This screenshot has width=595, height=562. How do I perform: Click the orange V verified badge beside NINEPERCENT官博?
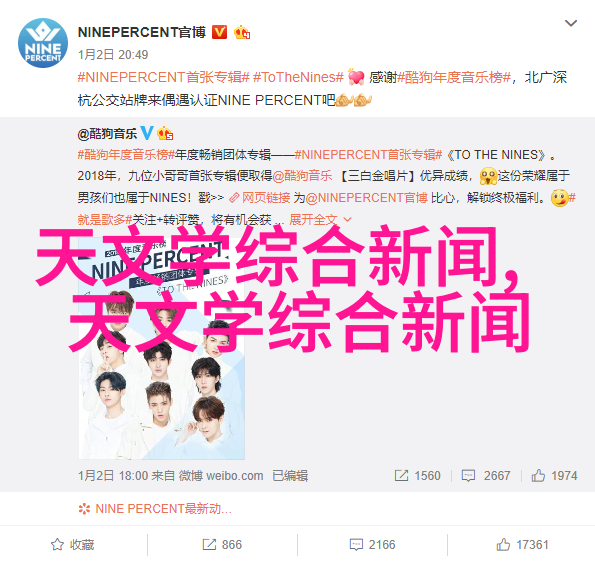[219, 32]
